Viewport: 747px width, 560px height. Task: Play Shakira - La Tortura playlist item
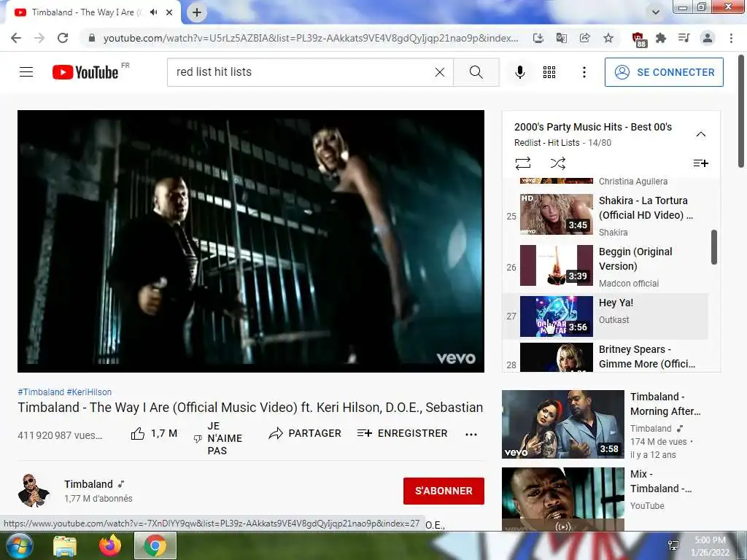coord(606,215)
